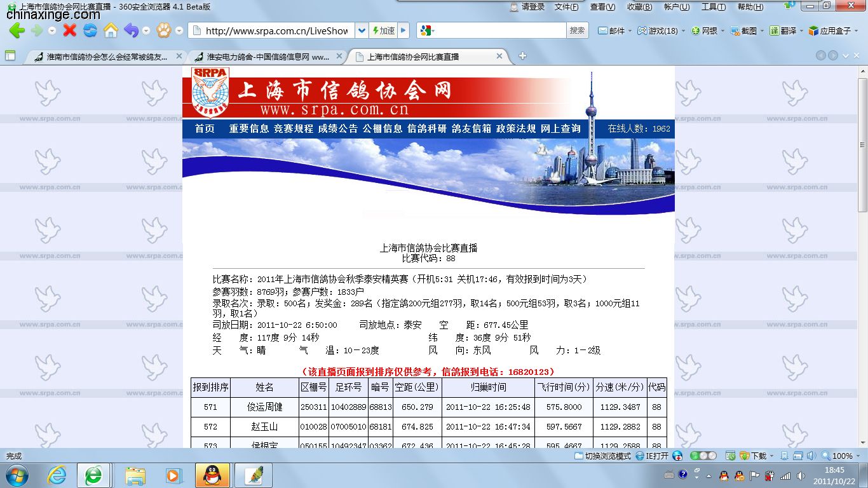
Task: Click the system tray volume icon
Action: [801, 475]
